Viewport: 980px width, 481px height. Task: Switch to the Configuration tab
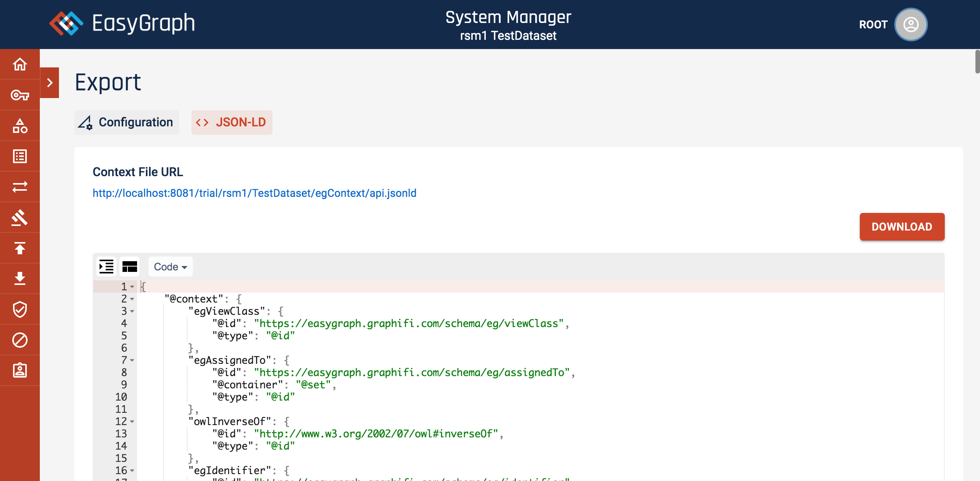pyautogui.click(x=127, y=123)
